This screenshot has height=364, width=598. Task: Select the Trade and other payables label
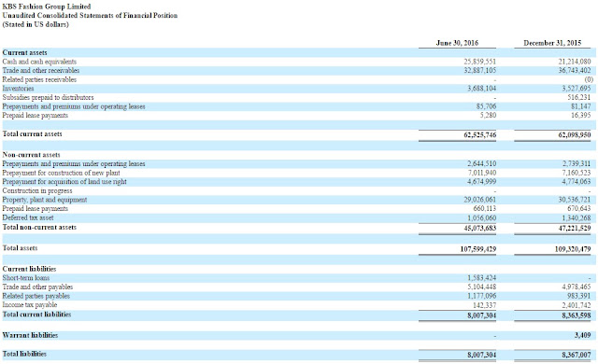coord(37,287)
